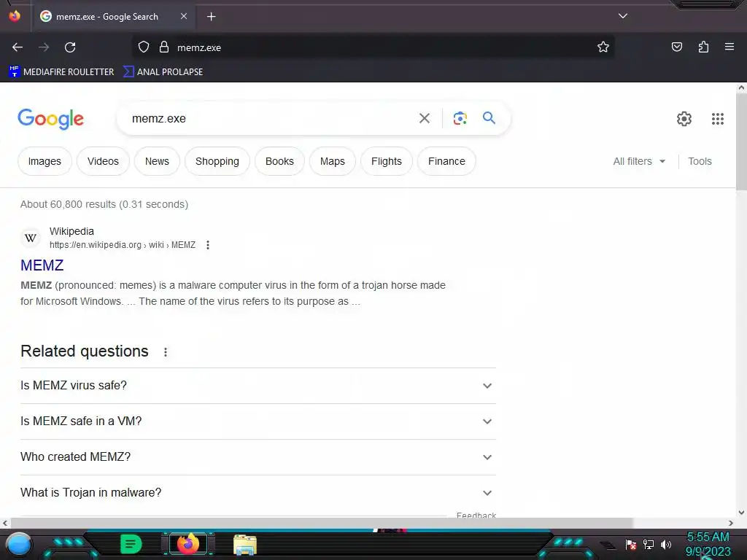Switch to Books results

point(279,161)
